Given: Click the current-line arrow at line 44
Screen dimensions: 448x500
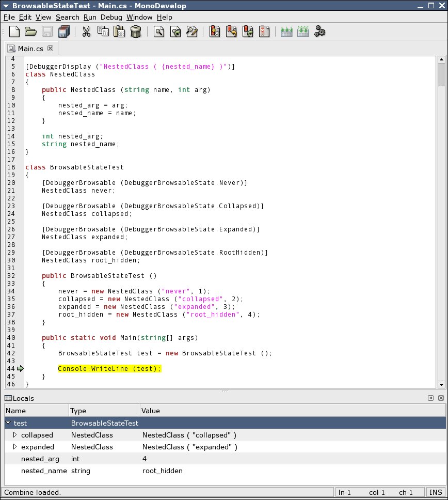Looking at the screenshot, I should (21, 369).
